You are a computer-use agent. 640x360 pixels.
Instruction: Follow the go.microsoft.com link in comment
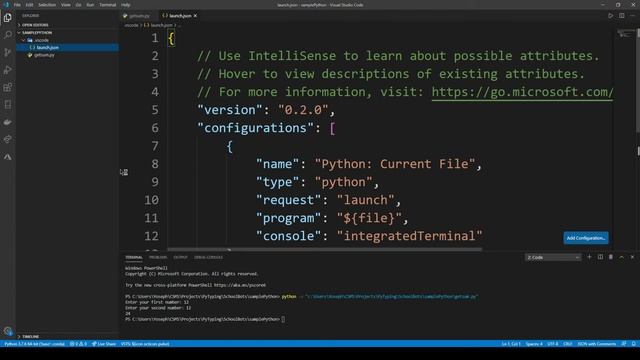click(x=522, y=92)
